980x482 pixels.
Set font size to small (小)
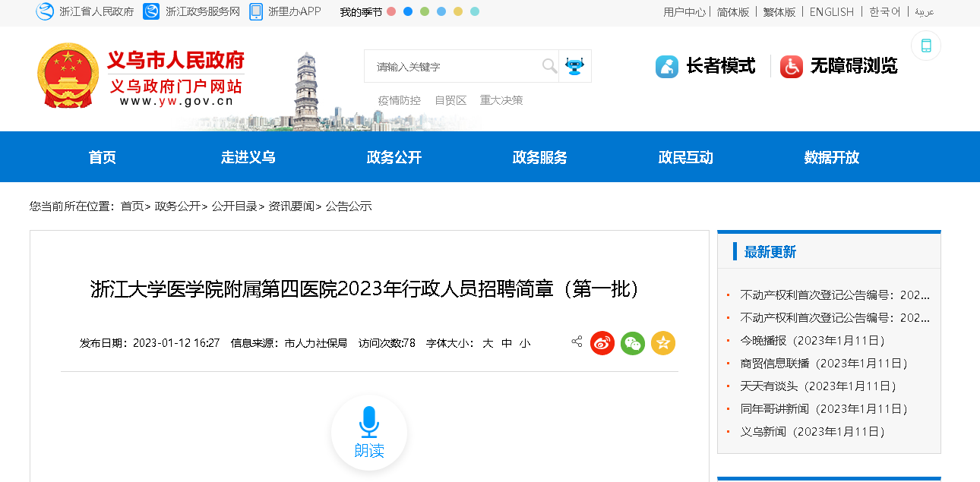pos(525,343)
